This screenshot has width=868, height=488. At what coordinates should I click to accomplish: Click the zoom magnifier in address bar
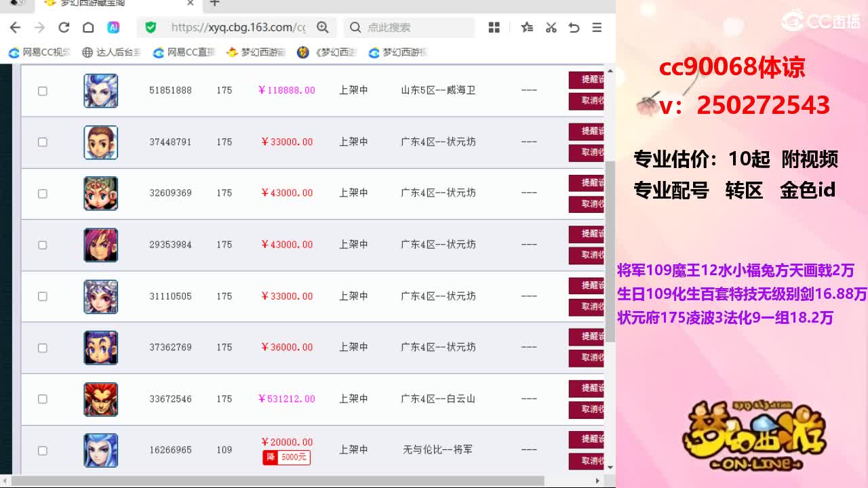[323, 27]
